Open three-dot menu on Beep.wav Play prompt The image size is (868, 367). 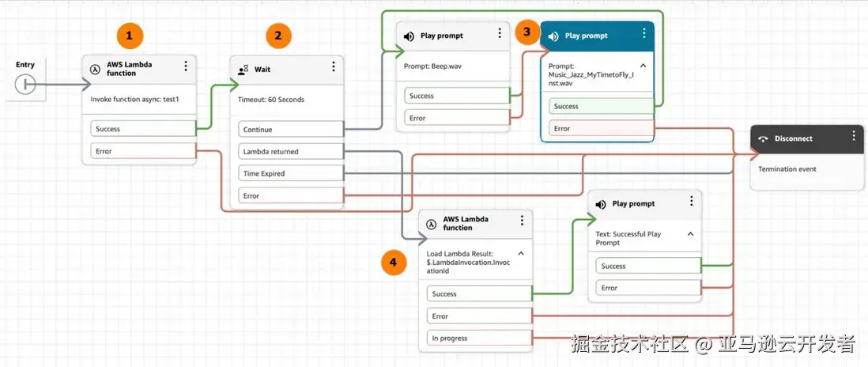coord(500,33)
